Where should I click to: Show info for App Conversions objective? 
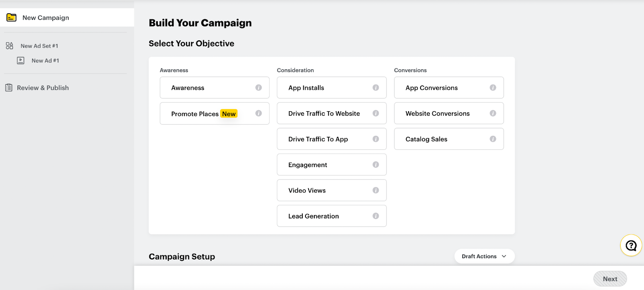[493, 87]
